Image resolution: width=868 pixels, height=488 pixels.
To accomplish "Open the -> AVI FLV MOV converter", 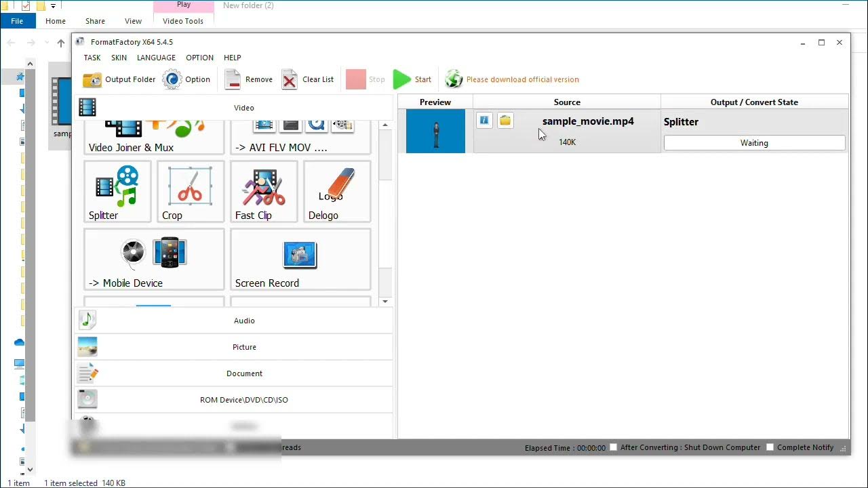I will tap(300, 138).
